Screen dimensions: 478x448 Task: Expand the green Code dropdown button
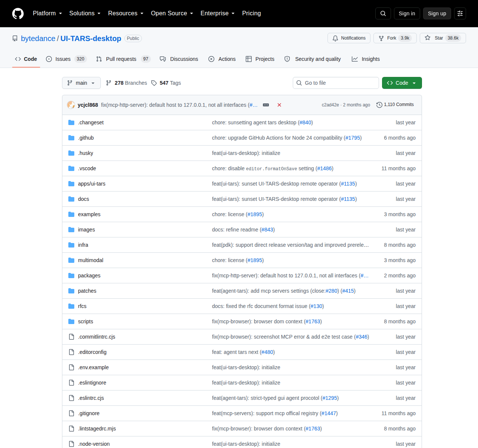pos(402,83)
